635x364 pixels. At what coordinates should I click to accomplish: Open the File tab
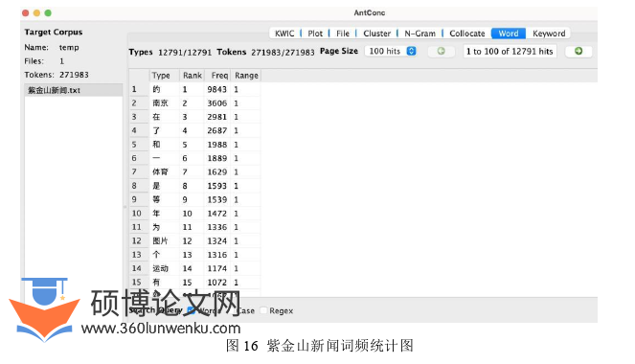(343, 34)
